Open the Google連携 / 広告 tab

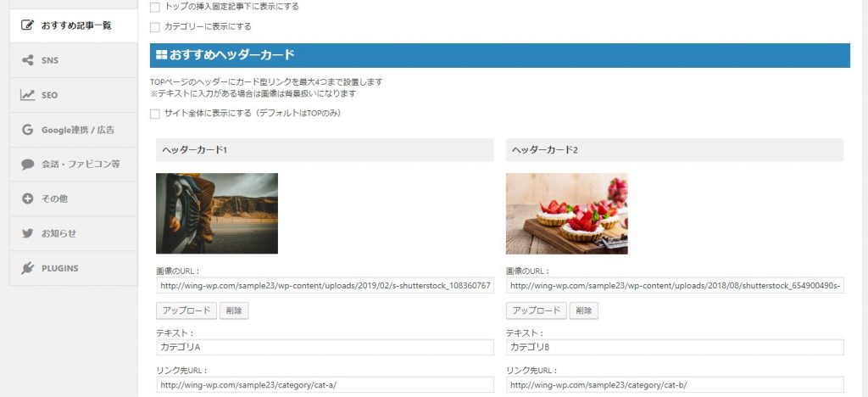[x=77, y=130]
